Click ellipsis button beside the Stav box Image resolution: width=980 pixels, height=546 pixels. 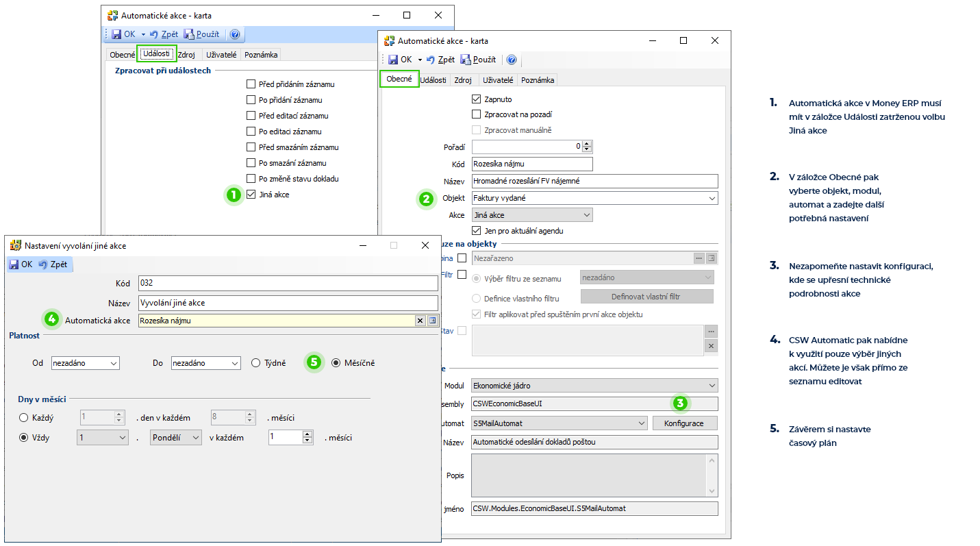click(711, 331)
